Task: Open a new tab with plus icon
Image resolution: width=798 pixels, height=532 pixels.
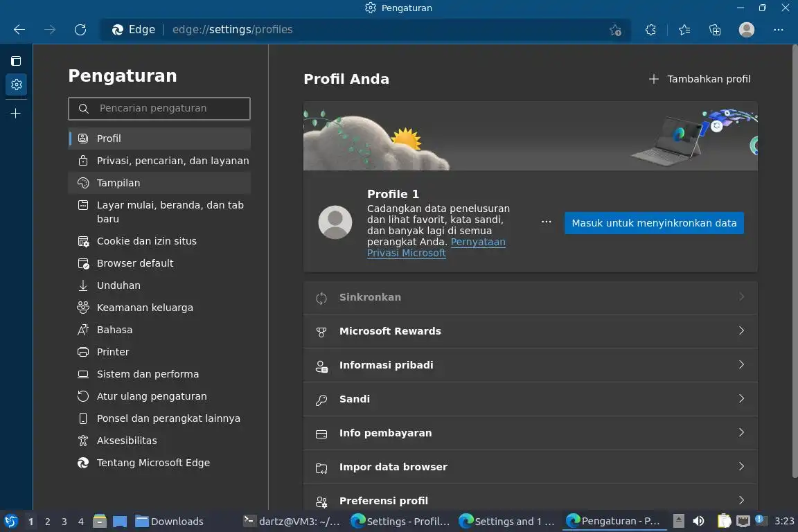Action: (17, 113)
